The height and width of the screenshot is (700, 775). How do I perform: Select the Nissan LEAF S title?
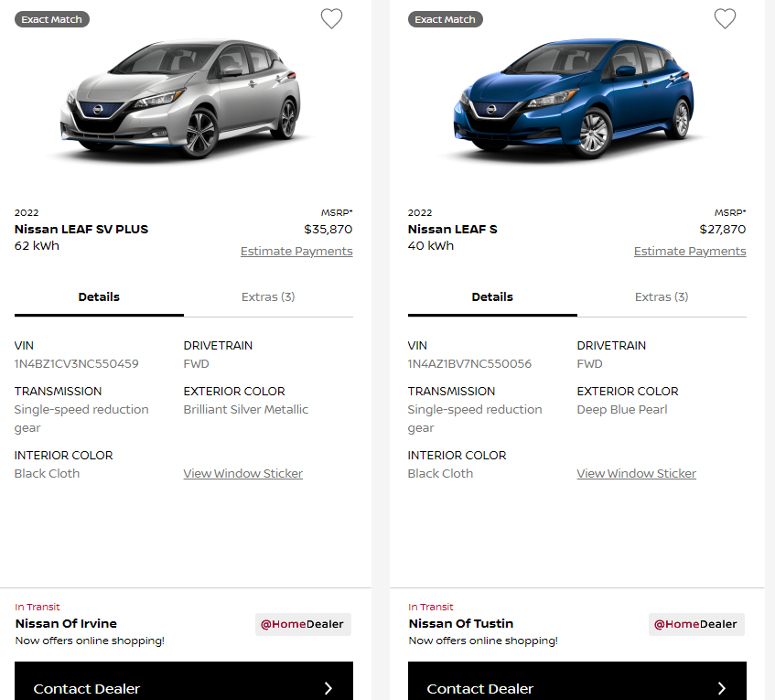click(x=453, y=230)
